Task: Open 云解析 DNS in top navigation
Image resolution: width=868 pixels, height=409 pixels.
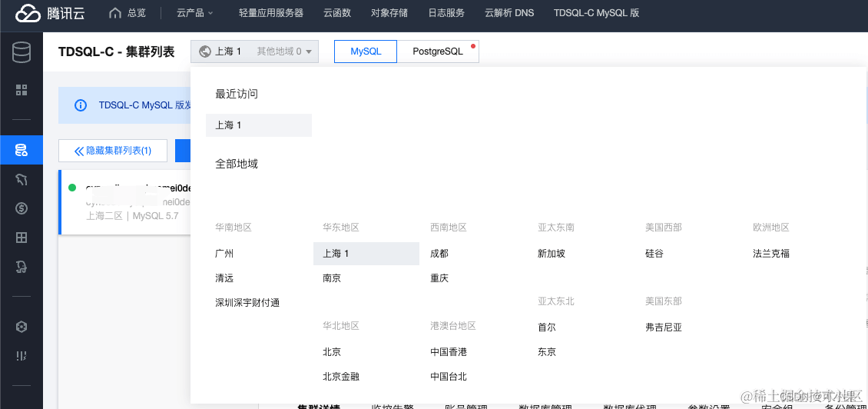Action: tap(509, 13)
